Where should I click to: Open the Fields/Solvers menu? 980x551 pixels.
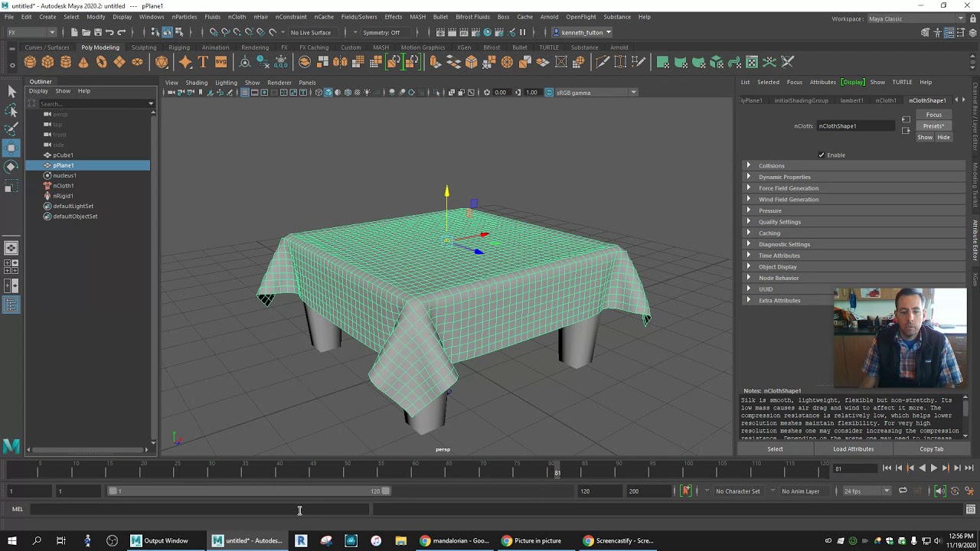[359, 17]
